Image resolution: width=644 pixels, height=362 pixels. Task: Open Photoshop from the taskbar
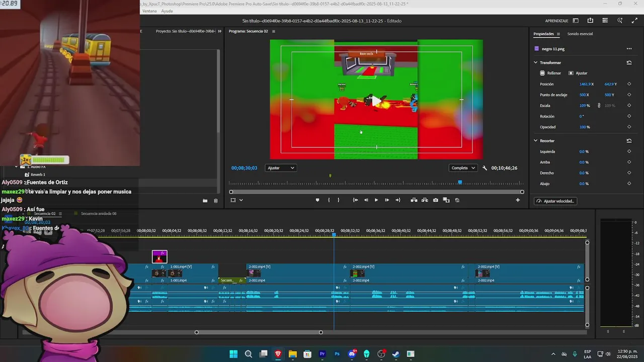point(337,354)
